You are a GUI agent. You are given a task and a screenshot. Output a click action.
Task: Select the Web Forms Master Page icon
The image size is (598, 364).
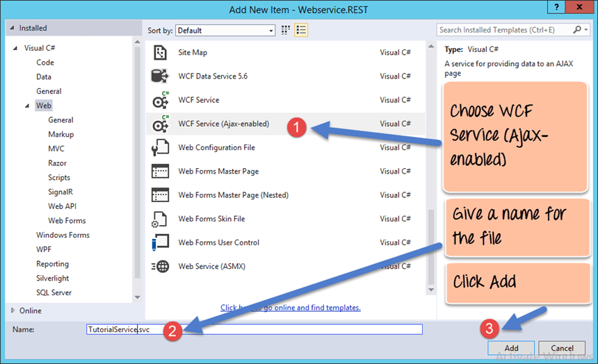[160, 172]
